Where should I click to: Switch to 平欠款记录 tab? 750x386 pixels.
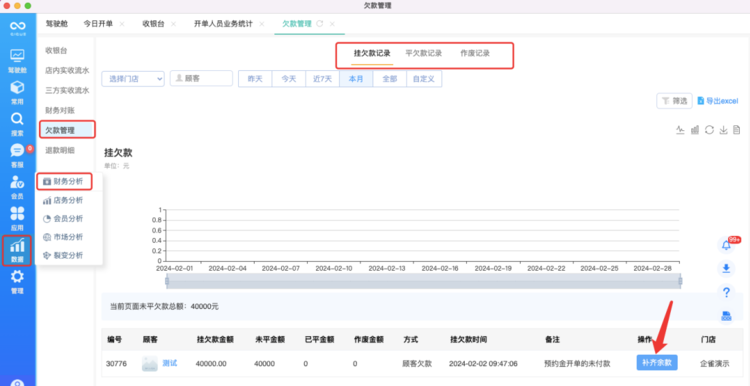click(423, 54)
